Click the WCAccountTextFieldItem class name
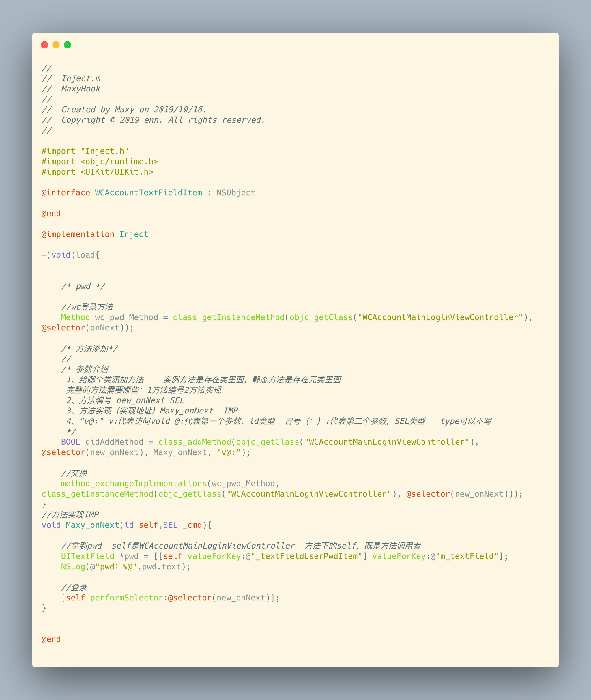Image resolution: width=591 pixels, height=700 pixels. click(148, 192)
